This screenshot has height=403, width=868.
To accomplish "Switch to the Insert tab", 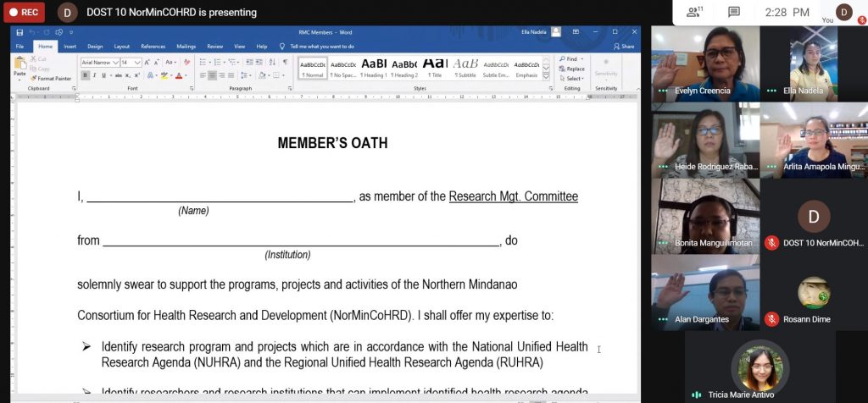I will (70, 47).
